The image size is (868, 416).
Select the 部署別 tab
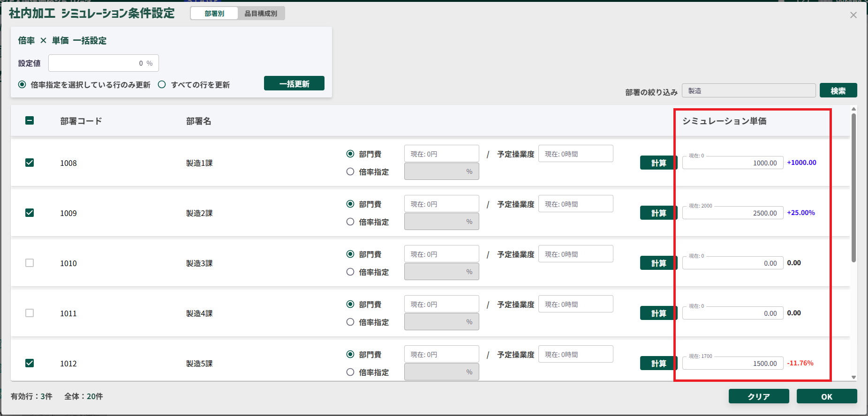214,14
